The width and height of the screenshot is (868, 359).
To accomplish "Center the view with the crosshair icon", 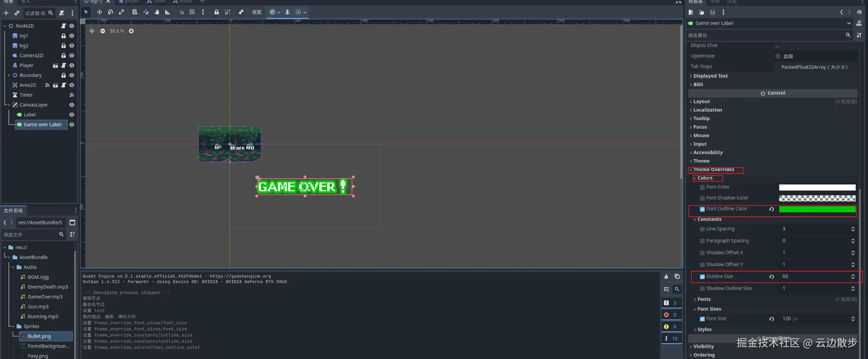I will click(x=92, y=31).
